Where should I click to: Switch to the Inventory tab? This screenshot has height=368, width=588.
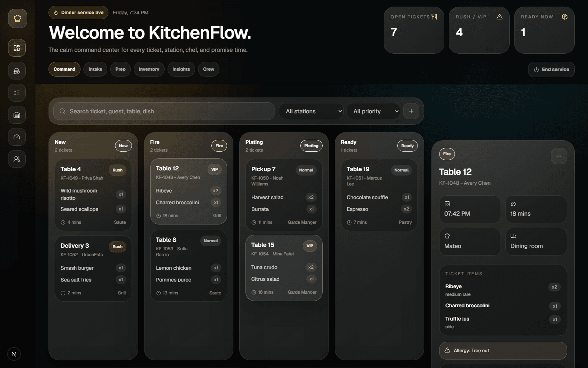click(x=149, y=69)
